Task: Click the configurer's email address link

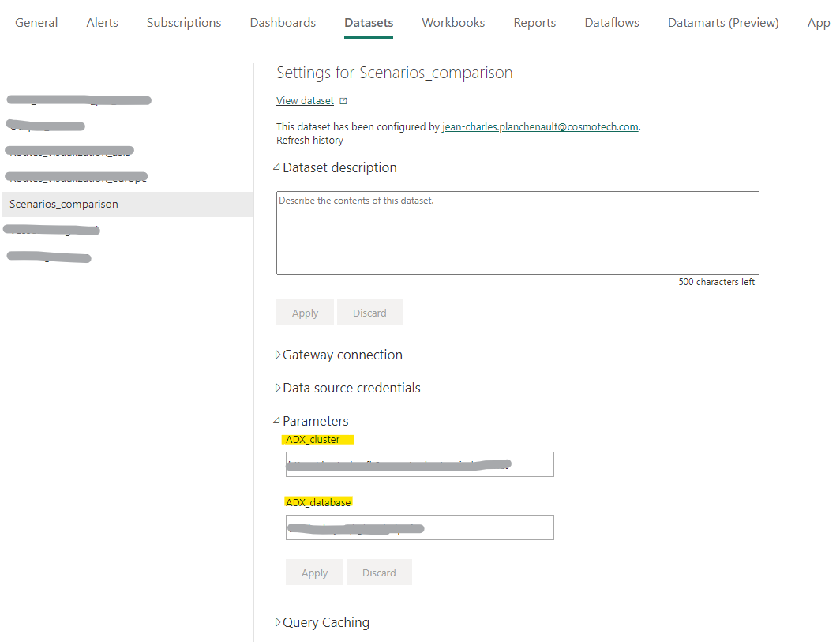Action: 540,126
